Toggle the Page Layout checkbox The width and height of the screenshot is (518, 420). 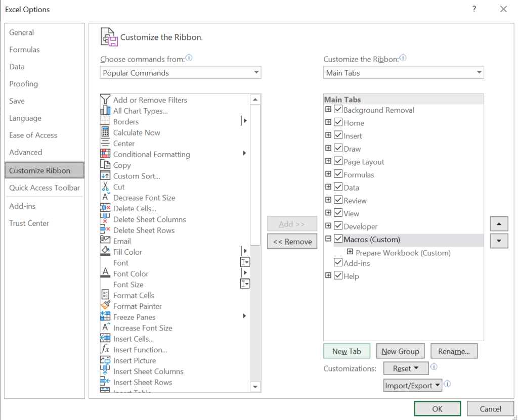pos(338,161)
